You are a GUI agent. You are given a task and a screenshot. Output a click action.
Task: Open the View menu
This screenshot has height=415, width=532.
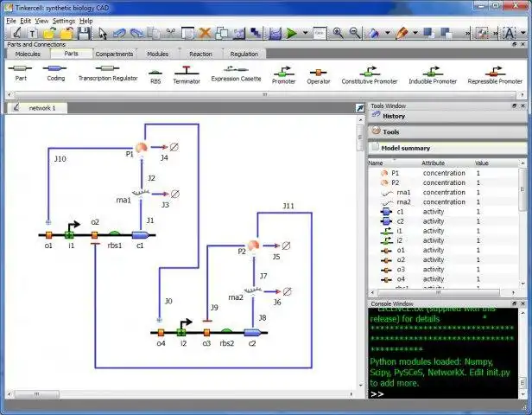pyautogui.click(x=41, y=21)
